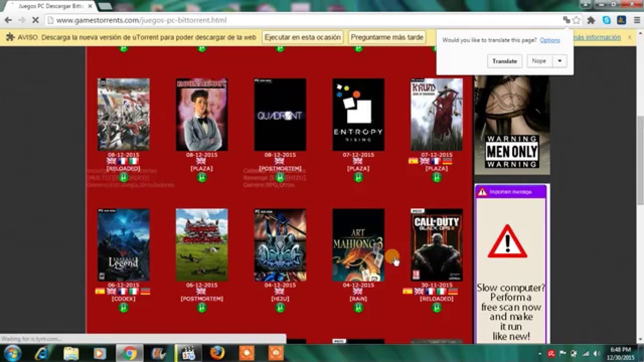Click the dark blue extension icon in the toolbar
The width and height of the screenshot is (644, 362).
pyautogui.click(x=621, y=20)
